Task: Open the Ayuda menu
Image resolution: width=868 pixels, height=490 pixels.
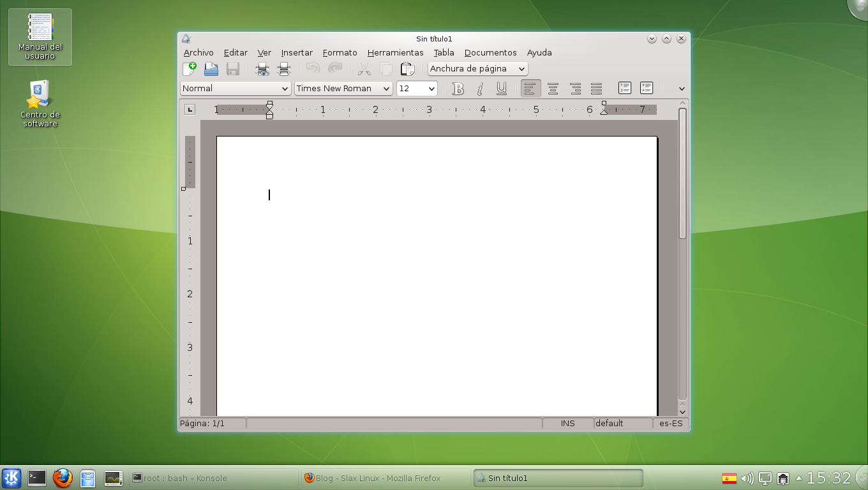Action: [x=539, y=52]
